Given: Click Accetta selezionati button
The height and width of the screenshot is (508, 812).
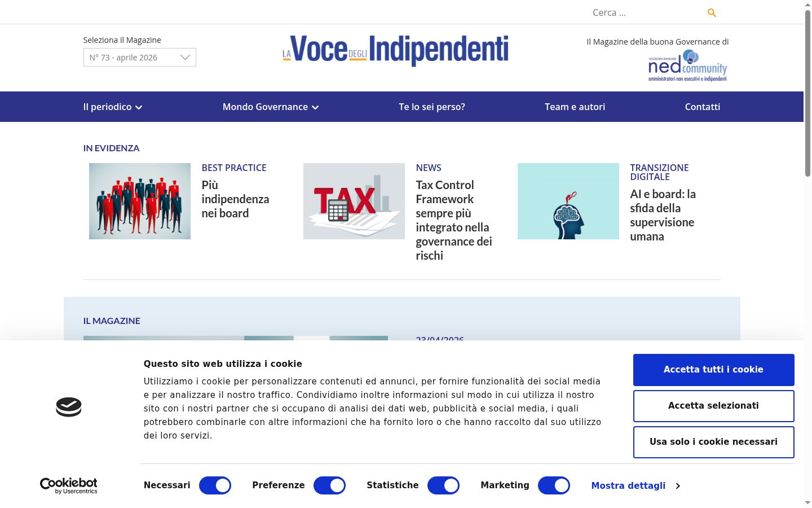Looking at the screenshot, I should [x=713, y=406].
